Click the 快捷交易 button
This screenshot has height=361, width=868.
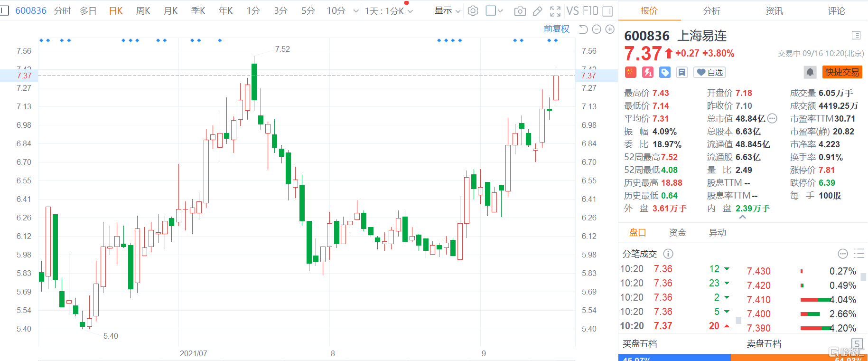pos(842,72)
